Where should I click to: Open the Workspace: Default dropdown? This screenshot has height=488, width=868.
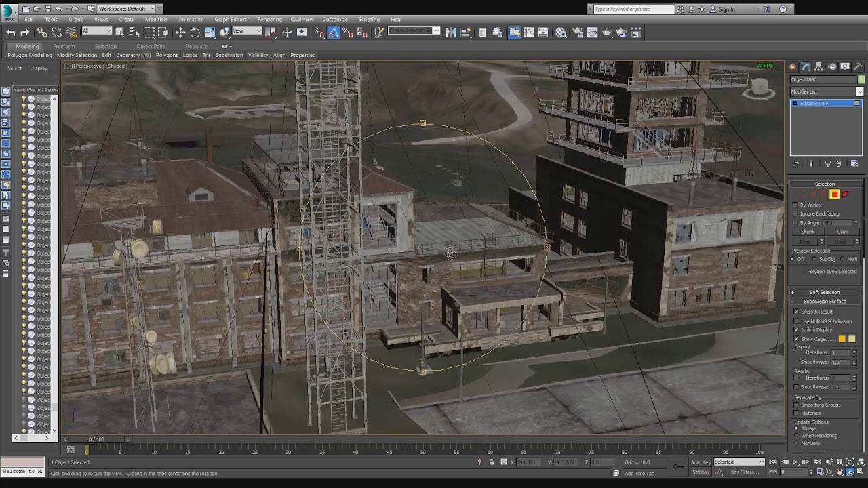click(126, 9)
